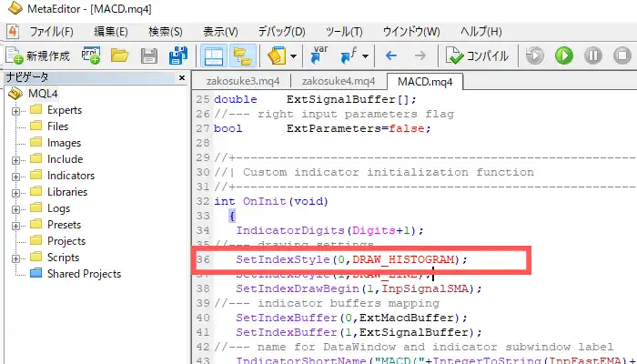
Task: Select the Include folder
Action: point(65,159)
